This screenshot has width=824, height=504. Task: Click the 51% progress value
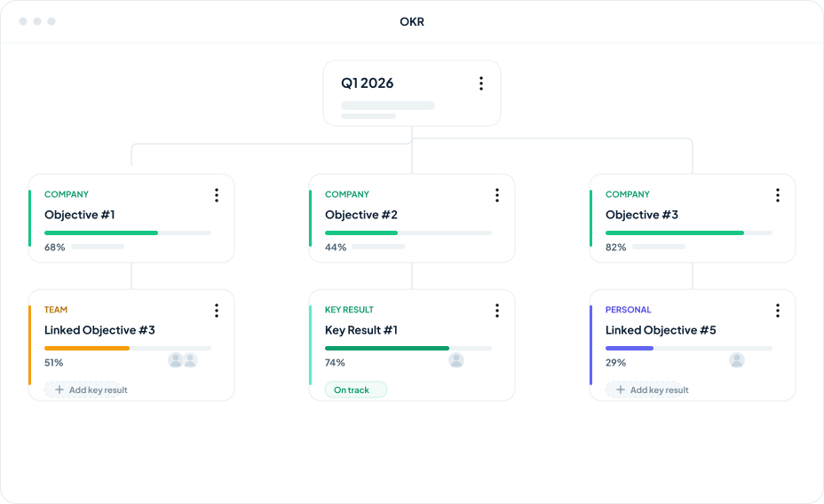pyautogui.click(x=53, y=363)
